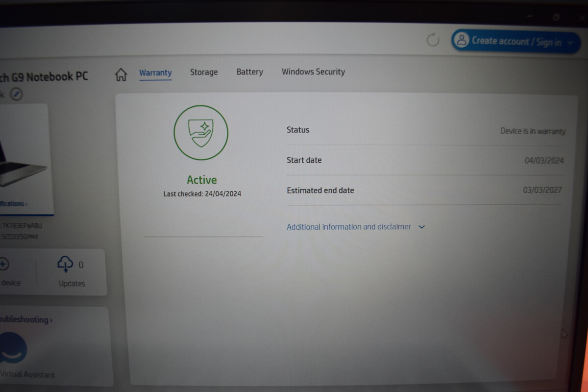Click the Start date label
Viewport: 588px width, 392px height.
tap(304, 160)
